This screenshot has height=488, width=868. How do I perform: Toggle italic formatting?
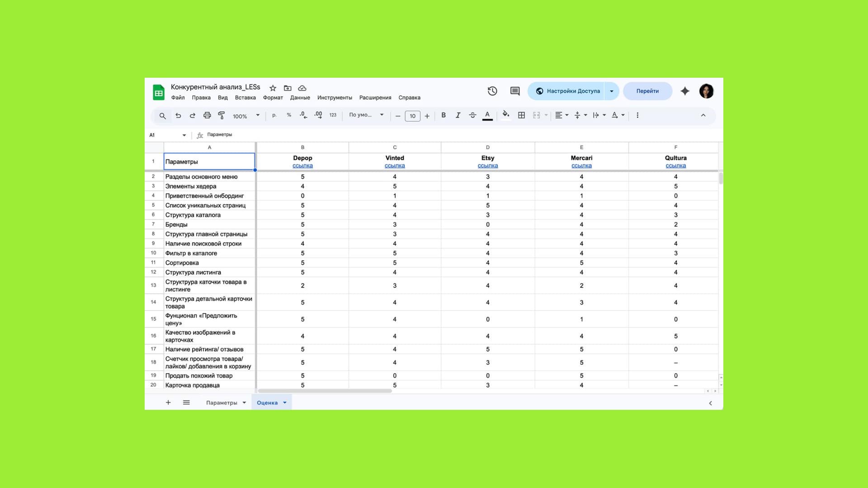point(458,115)
